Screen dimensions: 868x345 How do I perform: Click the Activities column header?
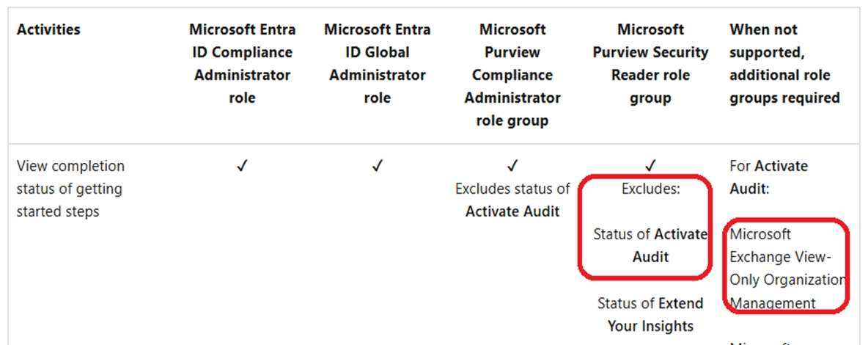(48, 30)
